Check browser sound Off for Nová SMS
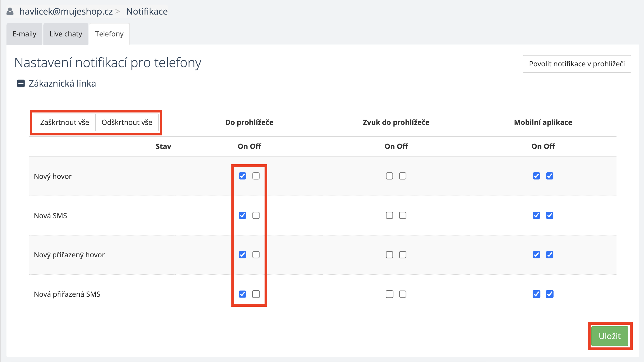The width and height of the screenshot is (644, 362). 403,216
